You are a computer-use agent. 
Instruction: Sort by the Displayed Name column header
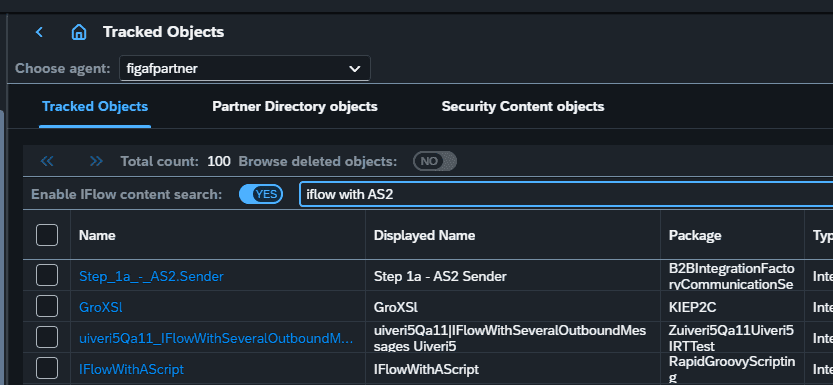pyautogui.click(x=424, y=235)
